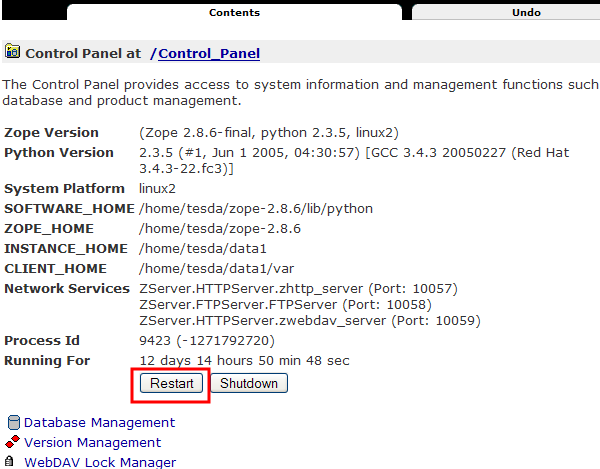Open the Undo tab
Image resolution: width=600 pixels, height=469 pixels.
click(x=525, y=13)
